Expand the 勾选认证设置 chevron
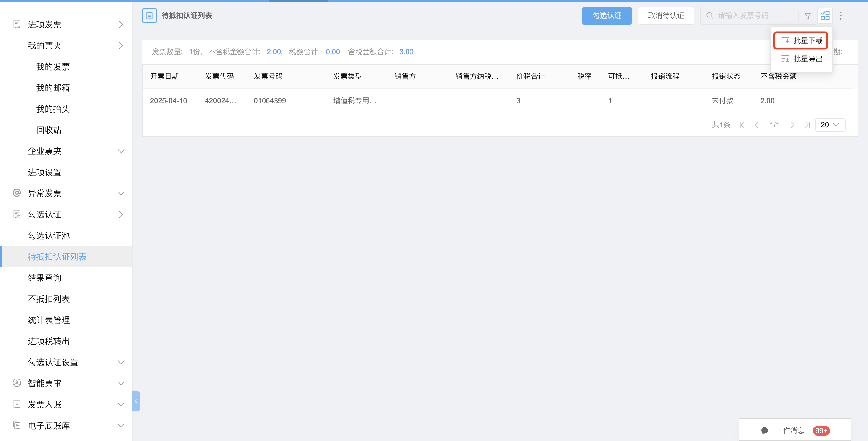 pos(121,362)
